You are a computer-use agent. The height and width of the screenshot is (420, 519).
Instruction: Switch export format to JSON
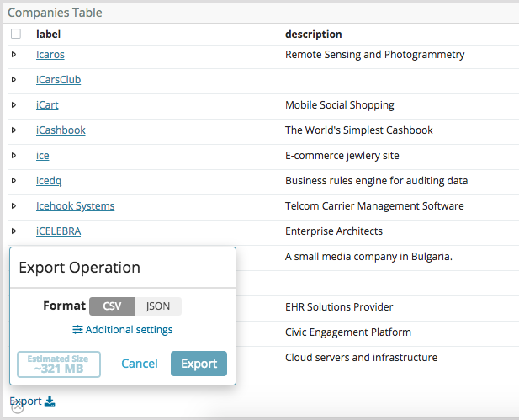pos(158,306)
